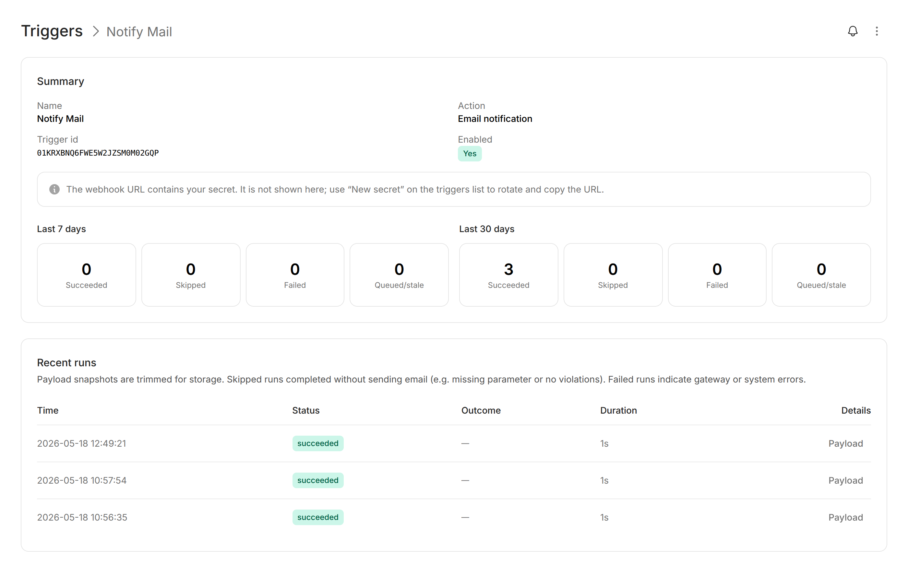Screen dimensions: 908x588
Task: Click the webhook URL secret notice text
Action: (335, 190)
